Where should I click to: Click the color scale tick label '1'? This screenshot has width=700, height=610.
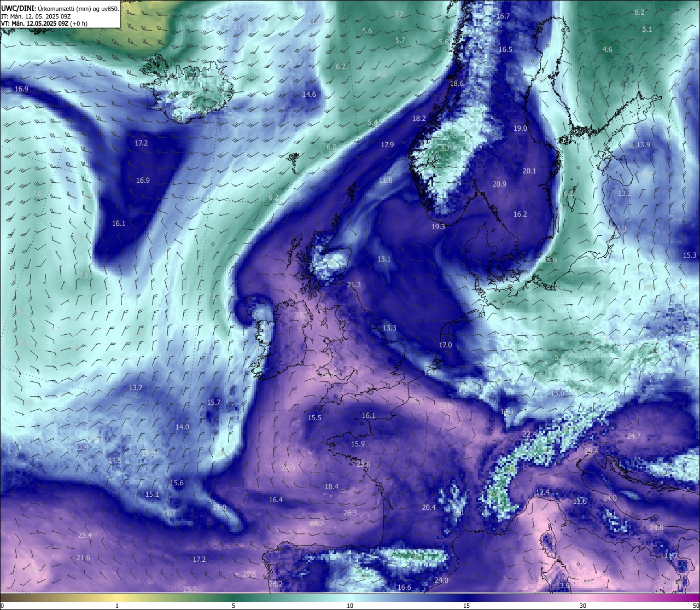coord(117,606)
